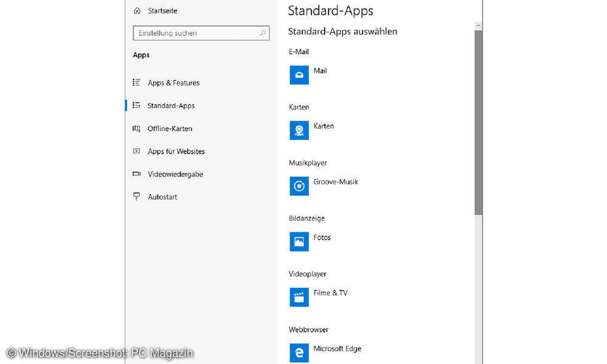The height and width of the screenshot is (364, 607).
Task: Open the Videowiedergabe settings page
Action: 175,174
